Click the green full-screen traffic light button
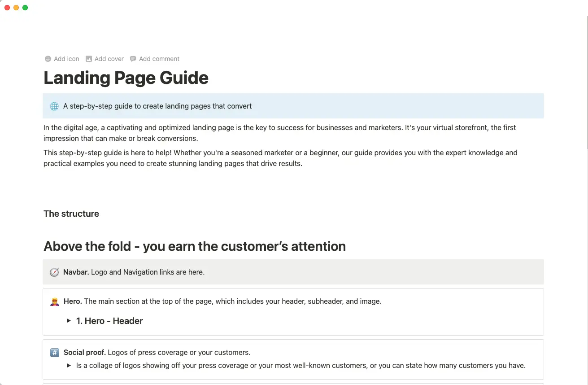The height and width of the screenshot is (385, 588). (x=25, y=8)
